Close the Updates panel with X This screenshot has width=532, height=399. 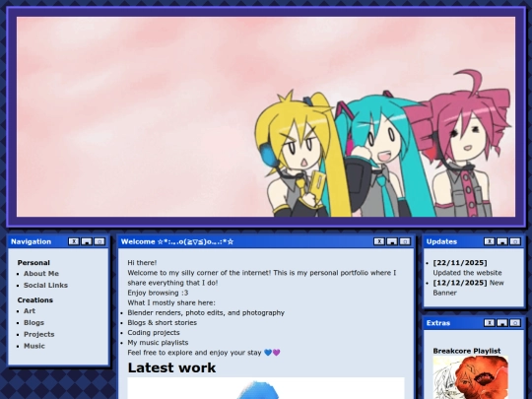point(490,241)
